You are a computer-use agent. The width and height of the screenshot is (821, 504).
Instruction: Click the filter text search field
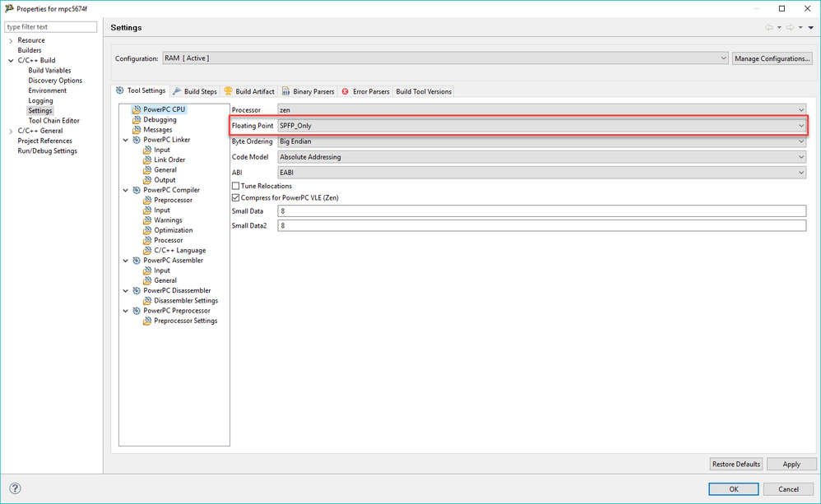click(51, 26)
